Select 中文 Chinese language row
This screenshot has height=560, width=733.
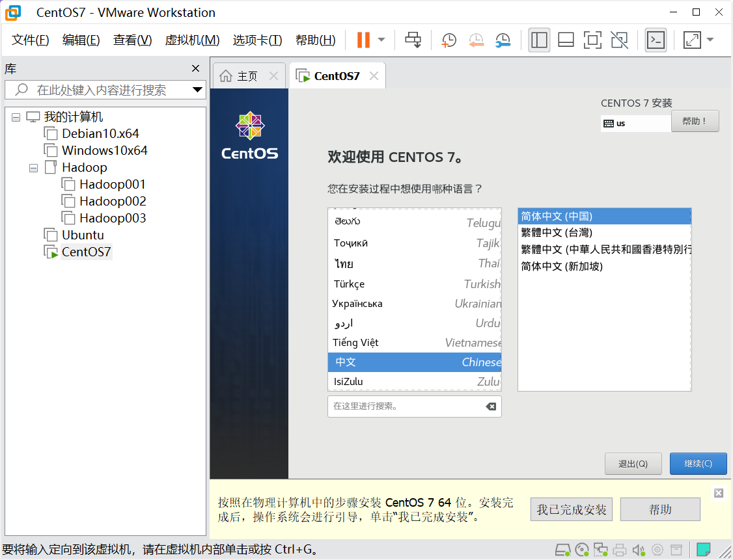(x=415, y=362)
